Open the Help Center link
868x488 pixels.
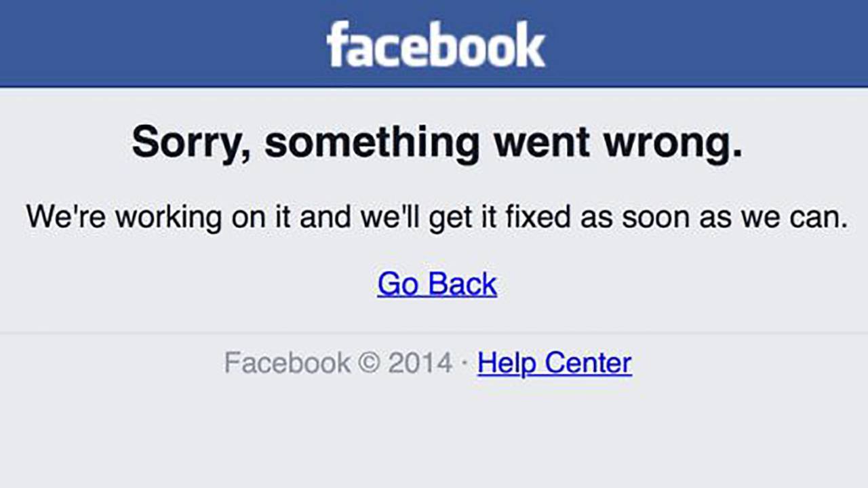(554, 363)
